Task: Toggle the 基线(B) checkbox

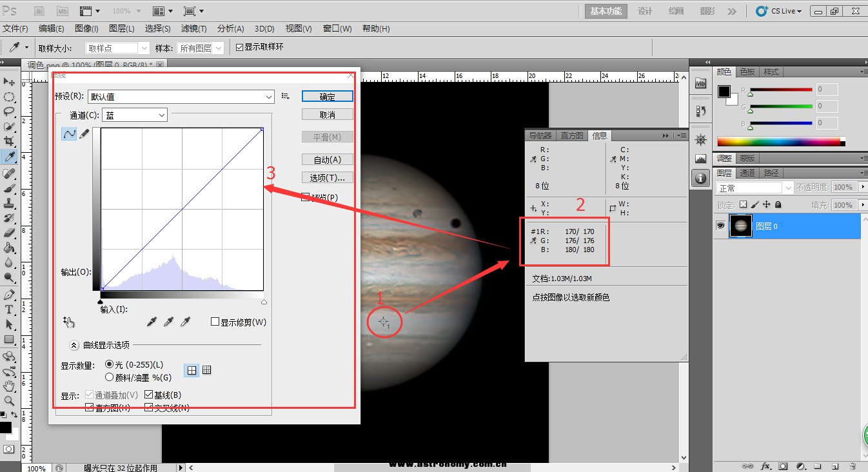Action: 149,395
